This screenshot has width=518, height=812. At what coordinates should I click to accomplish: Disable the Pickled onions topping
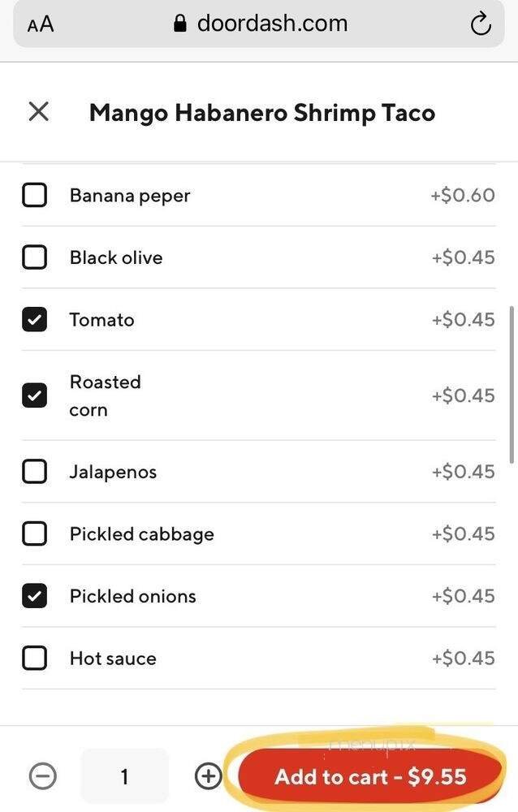tap(35, 596)
